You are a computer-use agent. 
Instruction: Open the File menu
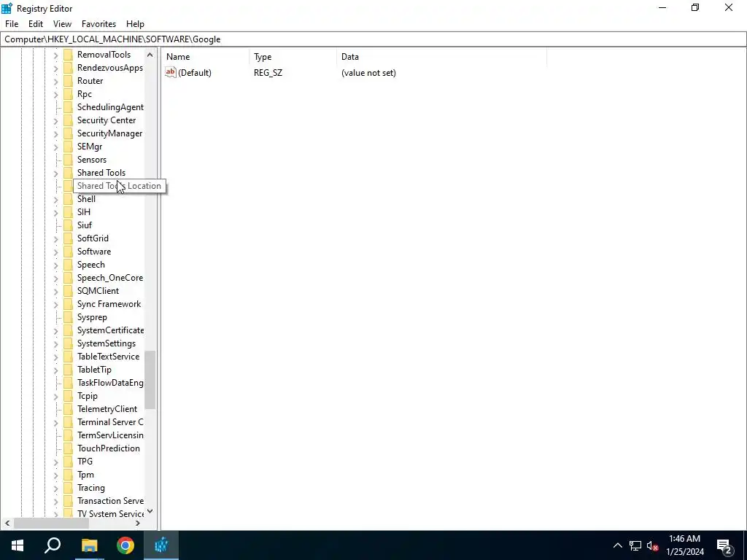tap(12, 24)
